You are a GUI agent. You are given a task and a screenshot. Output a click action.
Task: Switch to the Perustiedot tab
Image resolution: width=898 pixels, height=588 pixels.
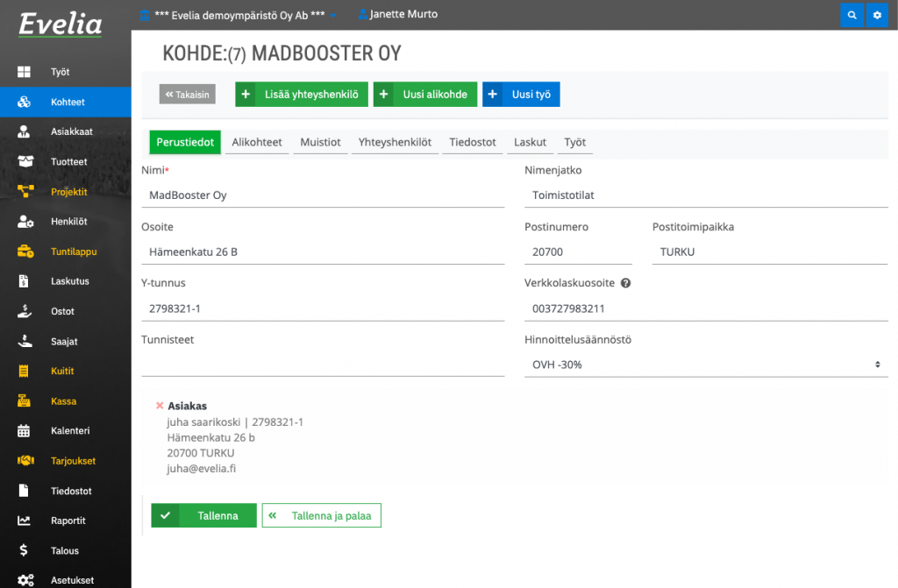coord(185,142)
